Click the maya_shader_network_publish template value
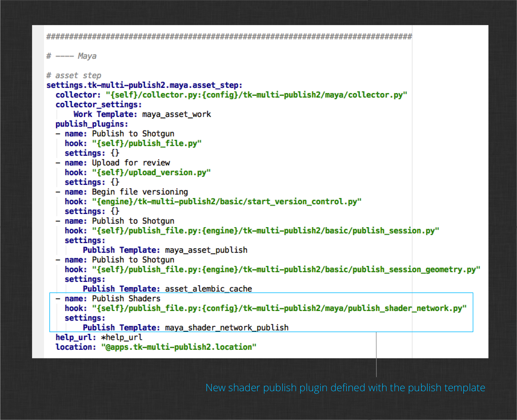 pyautogui.click(x=227, y=328)
